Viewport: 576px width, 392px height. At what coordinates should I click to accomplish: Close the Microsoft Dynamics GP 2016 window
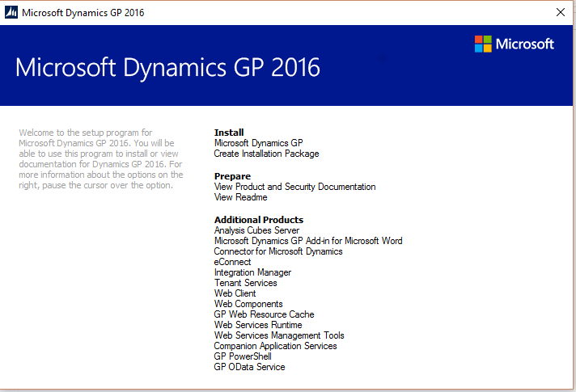pyautogui.click(x=560, y=12)
